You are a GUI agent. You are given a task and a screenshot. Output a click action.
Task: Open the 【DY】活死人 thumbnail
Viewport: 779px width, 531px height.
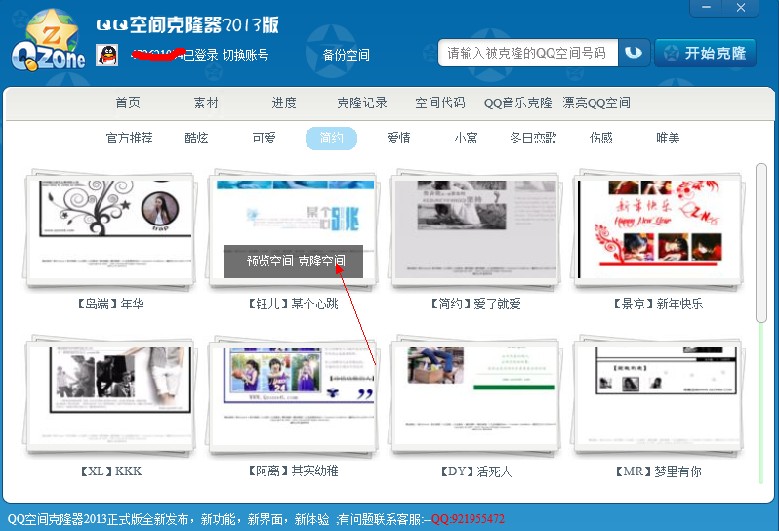coord(476,396)
